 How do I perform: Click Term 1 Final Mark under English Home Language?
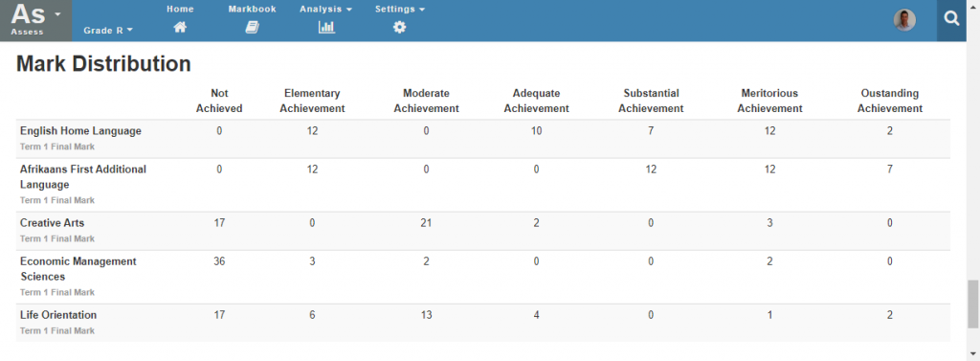pos(57,147)
